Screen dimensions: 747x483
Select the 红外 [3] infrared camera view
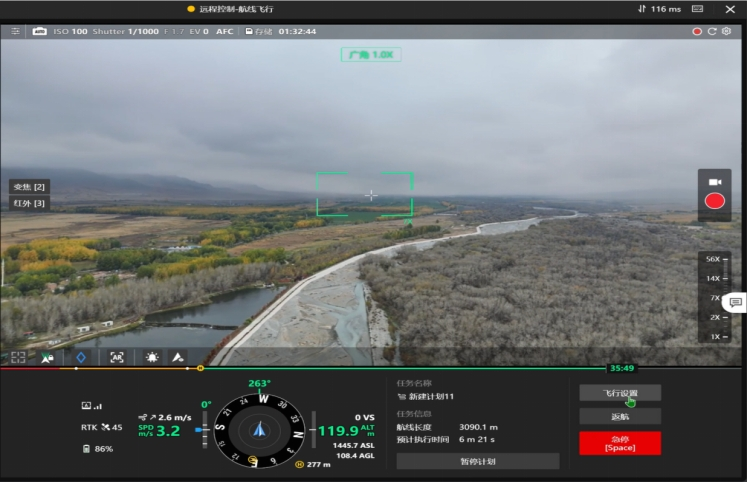point(29,203)
